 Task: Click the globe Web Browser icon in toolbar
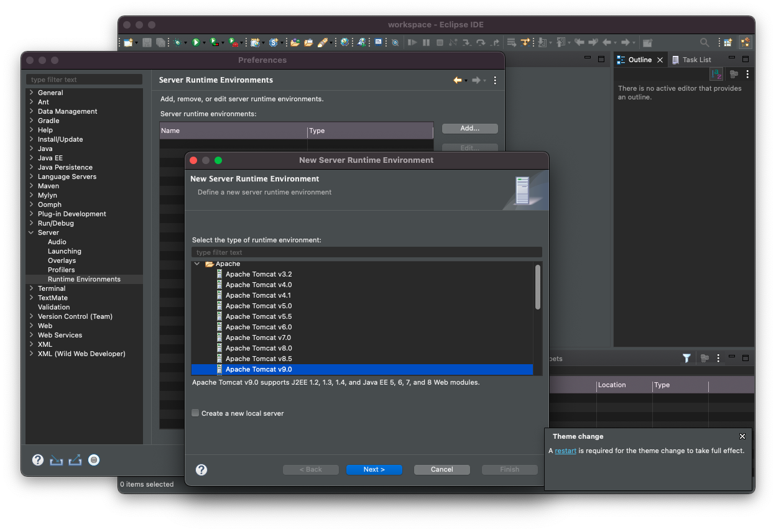[344, 42]
